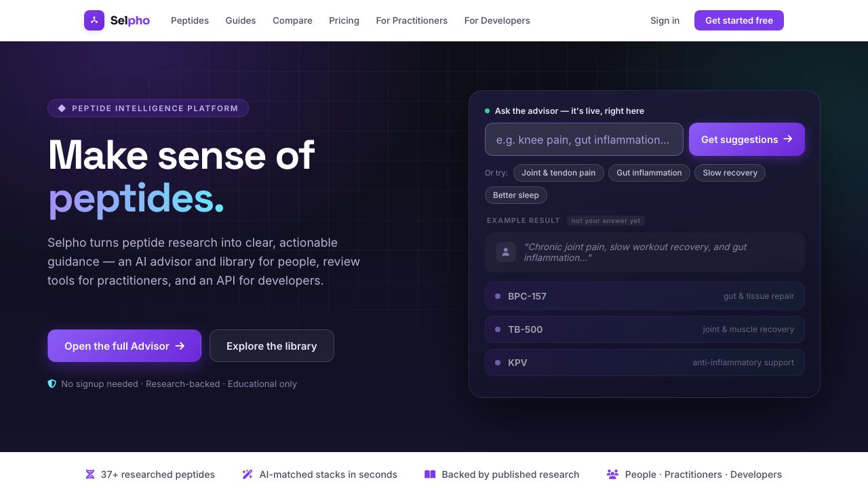Click the KPV result row
This screenshot has height=488, width=868.
(645, 363)
